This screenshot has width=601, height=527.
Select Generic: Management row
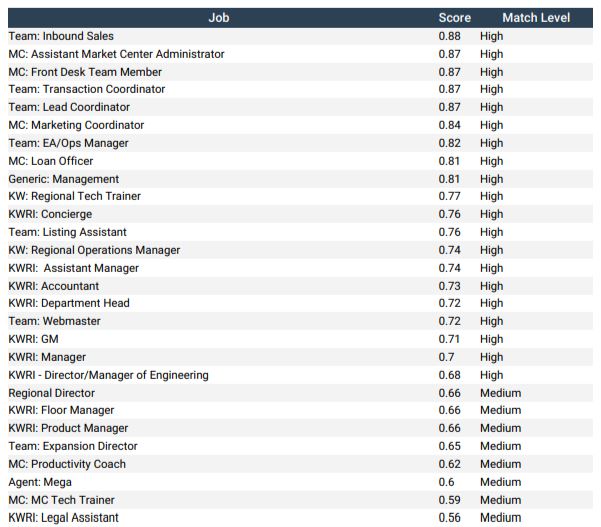pos(300,179)
